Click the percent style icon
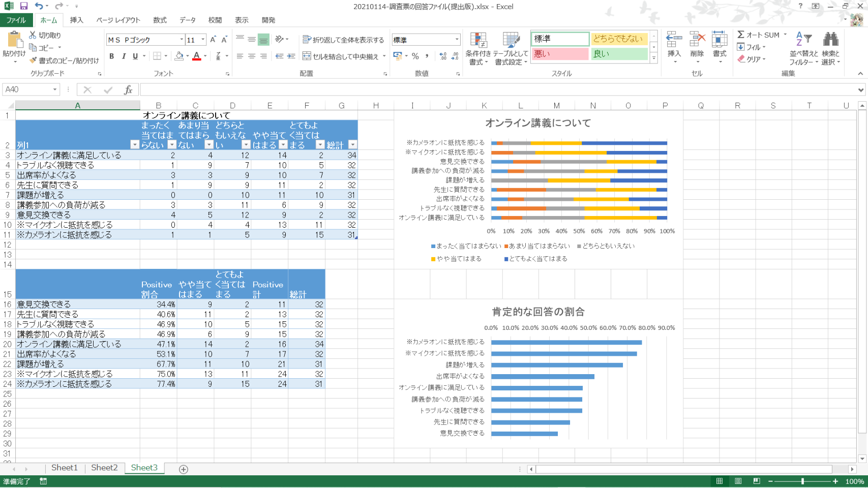Screen dimensions: 868x488 tap(415, 56)
